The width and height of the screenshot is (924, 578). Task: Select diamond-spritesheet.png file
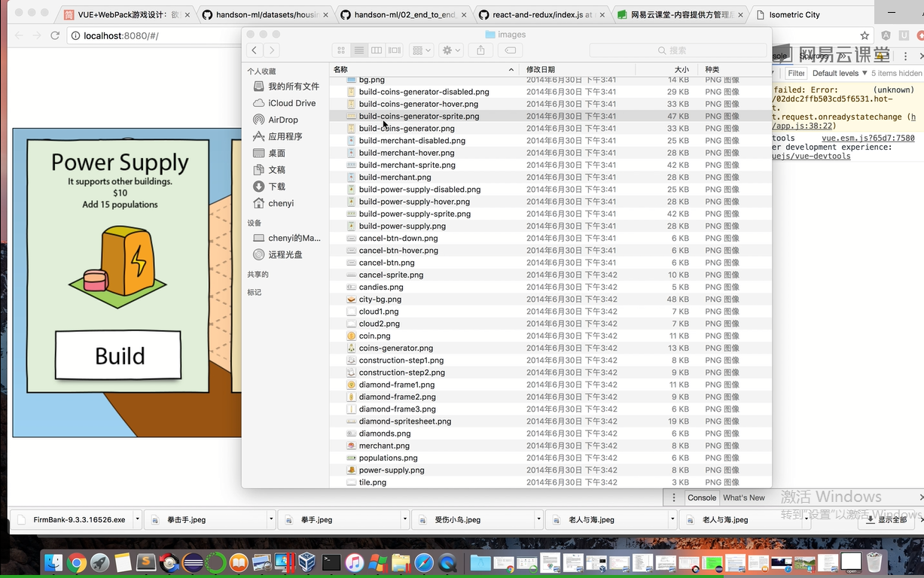[550, 421]
